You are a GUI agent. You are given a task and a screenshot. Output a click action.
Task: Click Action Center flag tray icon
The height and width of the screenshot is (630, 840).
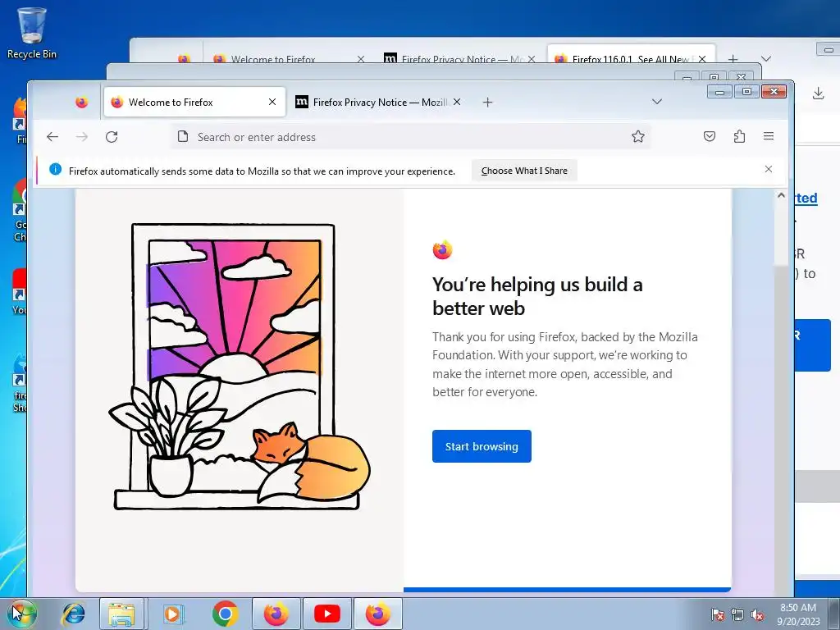(x=718, y=614)
